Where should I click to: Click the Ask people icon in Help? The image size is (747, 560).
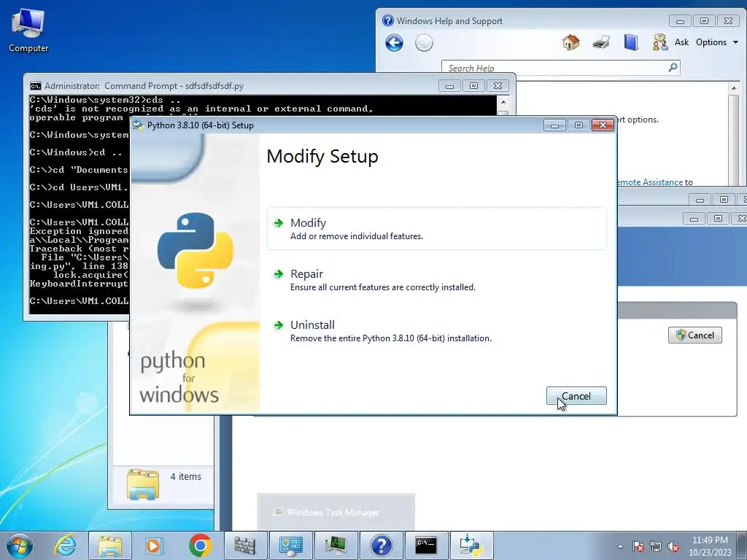click(x=659, y=42)
